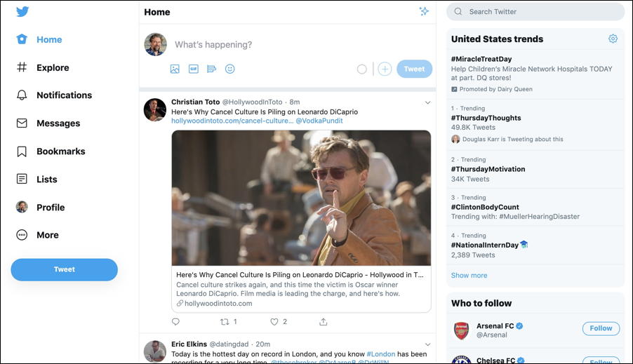This screenshot has width=633, height=364.
Task: Open trends settings gear
Action: coord(613,39)
